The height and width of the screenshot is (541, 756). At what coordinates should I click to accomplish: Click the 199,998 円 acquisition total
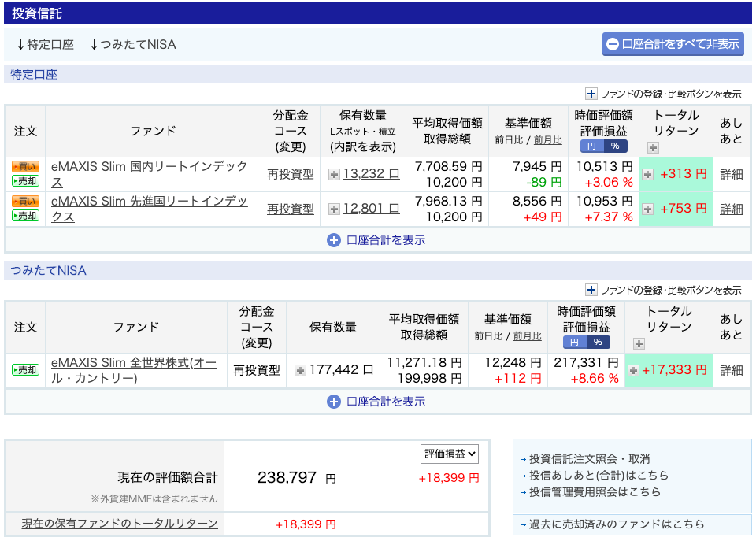coord(430,379)
